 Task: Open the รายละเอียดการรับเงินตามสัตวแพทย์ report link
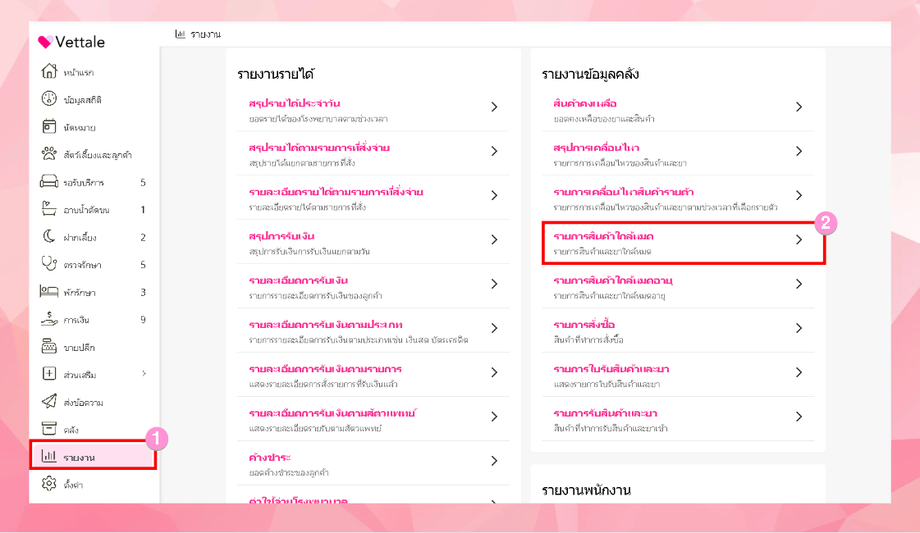click(332, 413)
